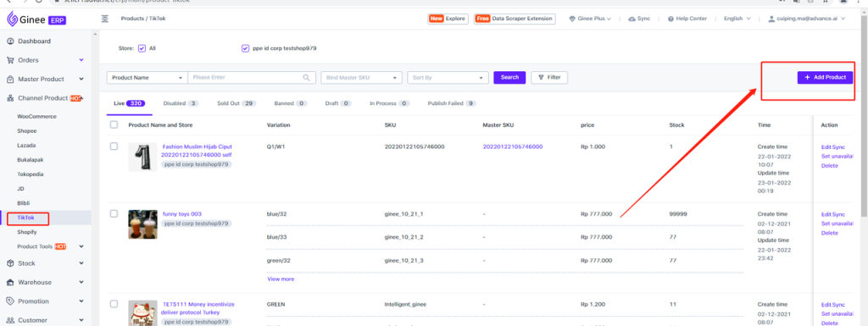Click the Promotion tag icon
This screenshot has width=868, height=326.
click(x=10, y=301)
